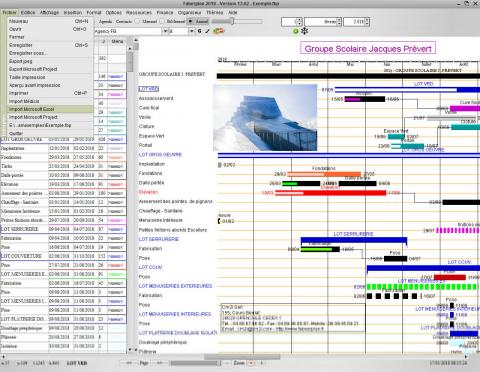Choose Export Microsoft Project menu entry
480x372 pixels.
tap(50, 69)
